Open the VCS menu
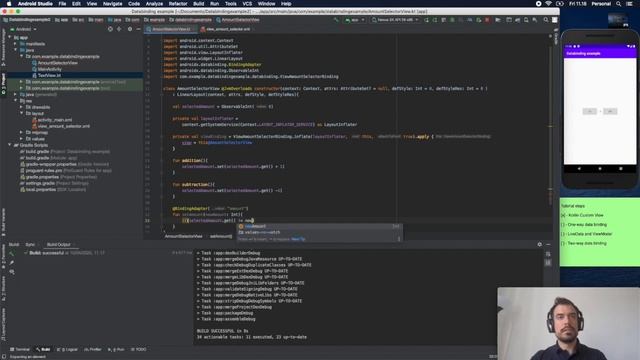Screen dimensions: 640x360 pyautogui.click(x=247, y=4)
